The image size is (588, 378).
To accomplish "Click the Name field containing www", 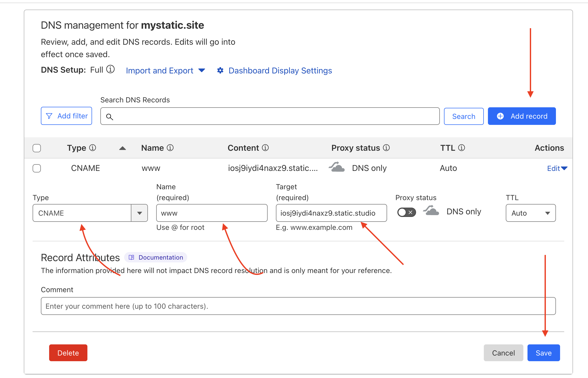I will pyautogui.click(x=212, y=213).
